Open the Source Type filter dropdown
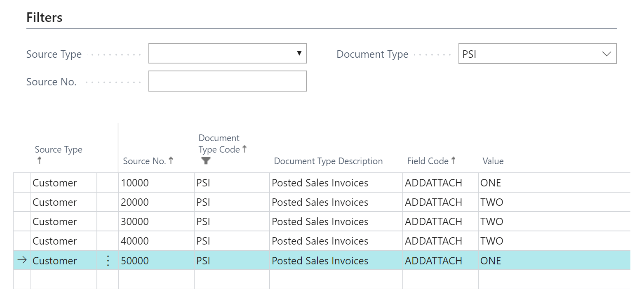The width and height of the screenshot is (644, 299). (227, 54)
